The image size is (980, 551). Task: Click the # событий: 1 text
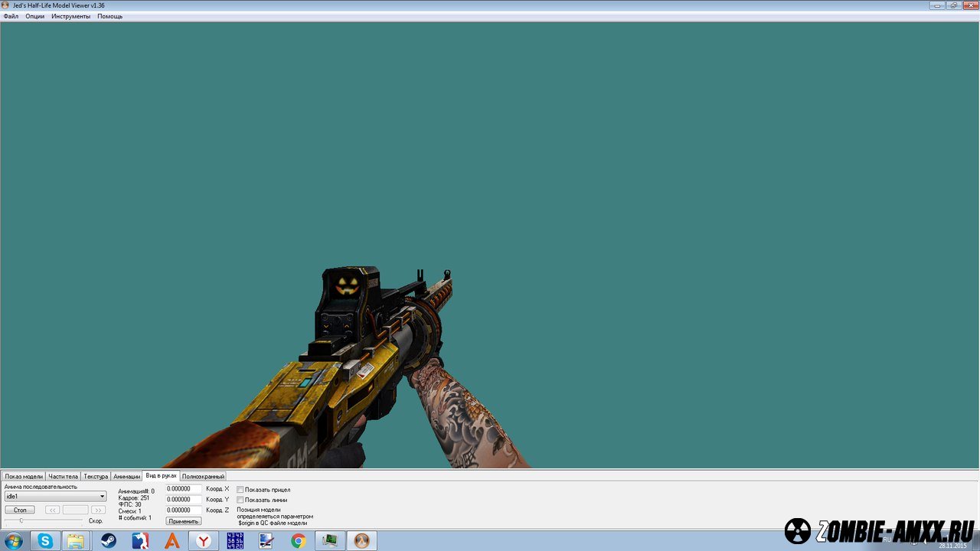click(x=136, y=518)
